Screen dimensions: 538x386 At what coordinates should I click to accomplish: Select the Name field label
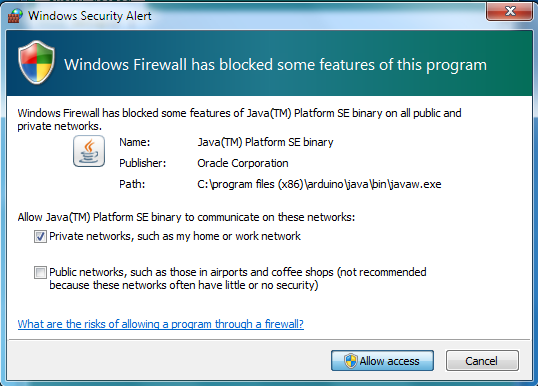pos(134,142)
